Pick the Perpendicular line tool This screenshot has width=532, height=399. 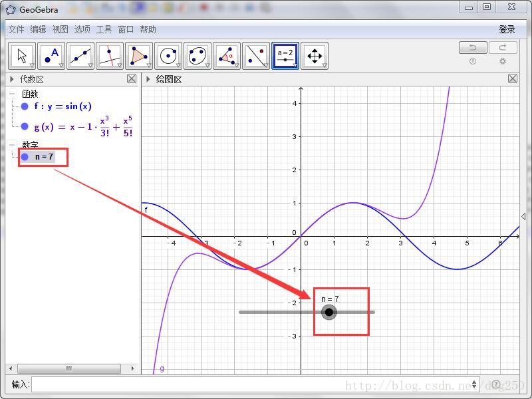pyautogui.click(x=110, y=56)
